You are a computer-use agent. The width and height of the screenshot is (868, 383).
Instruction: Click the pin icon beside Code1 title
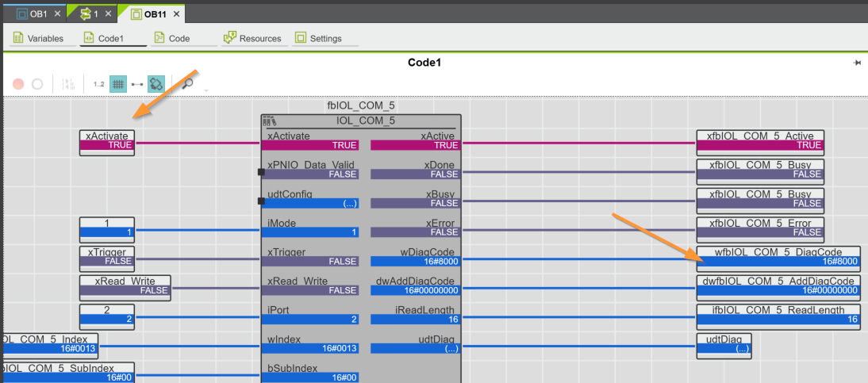pos(857,63)
